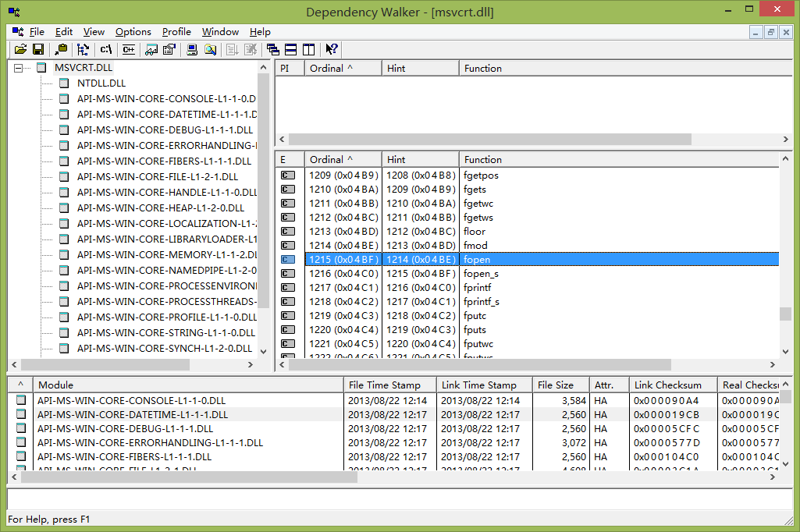This screenshot has height=532, width=800.
Task: Select NTDLL.DLL in the module tree
Action: (x=101, y=83)
